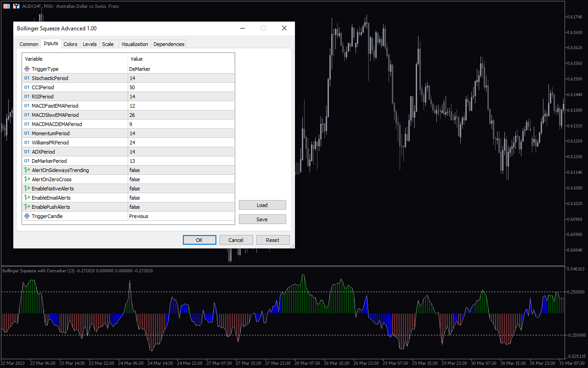This screenshot has height=368, width=588.
Task: Click the StochasticPeriod integer icon
Action: click(x=27, y=78)
